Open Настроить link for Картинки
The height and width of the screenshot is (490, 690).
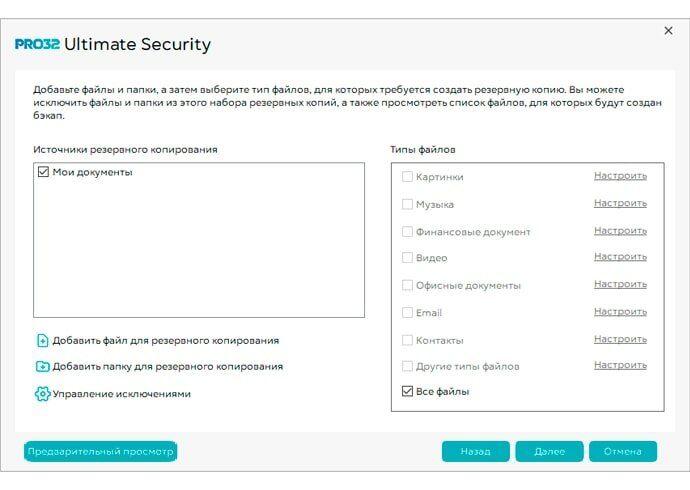(x=620, y=176)
